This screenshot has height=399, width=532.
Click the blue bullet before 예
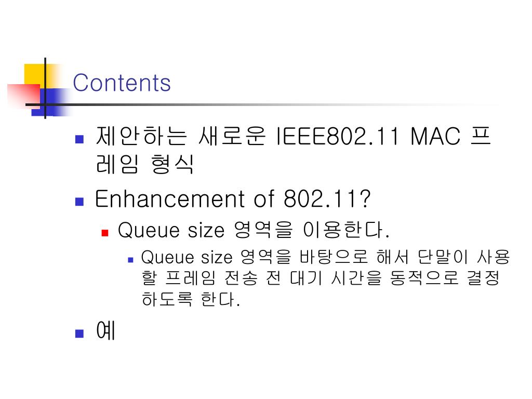click(79, 333)
